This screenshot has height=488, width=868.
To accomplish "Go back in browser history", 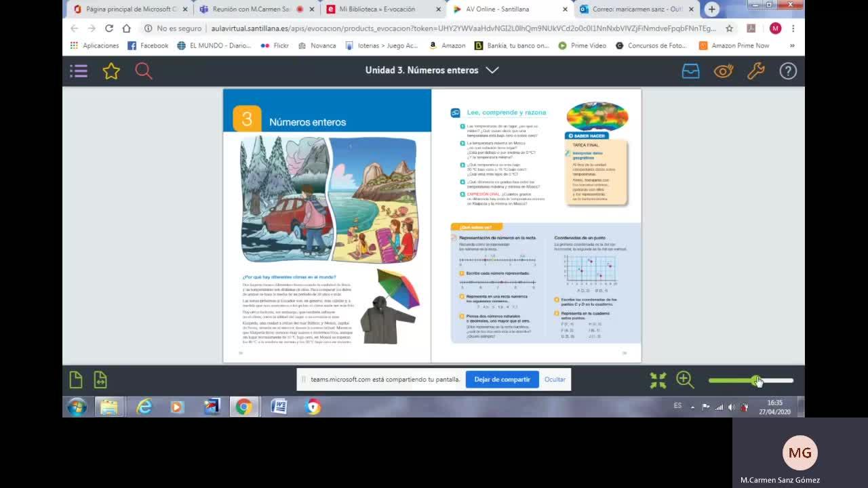I will coord(74,28).
